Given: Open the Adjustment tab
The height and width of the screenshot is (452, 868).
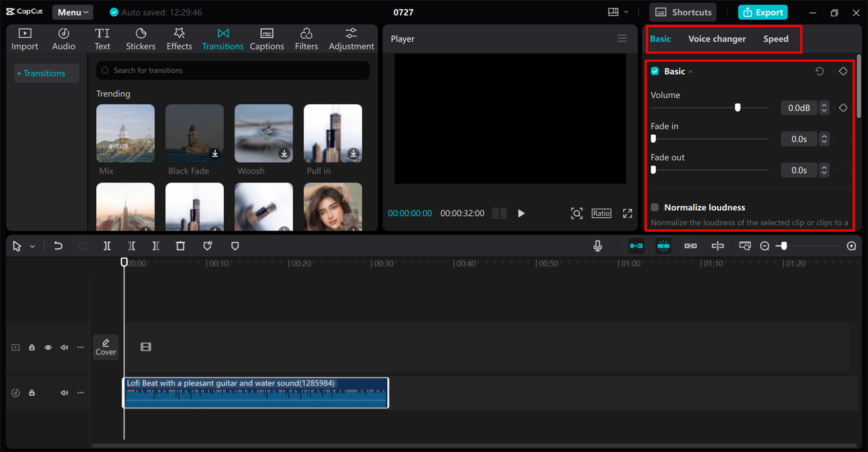Looking at the screenshot, I should pyautogui.click(x=351, y=39).
